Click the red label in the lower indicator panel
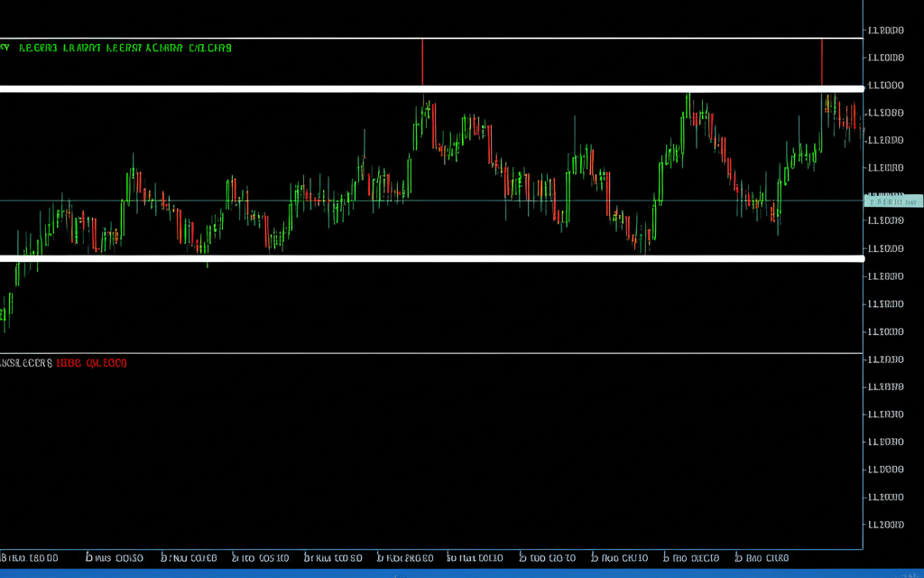This screenshot has height=578, width=924. tap(91, 363)
